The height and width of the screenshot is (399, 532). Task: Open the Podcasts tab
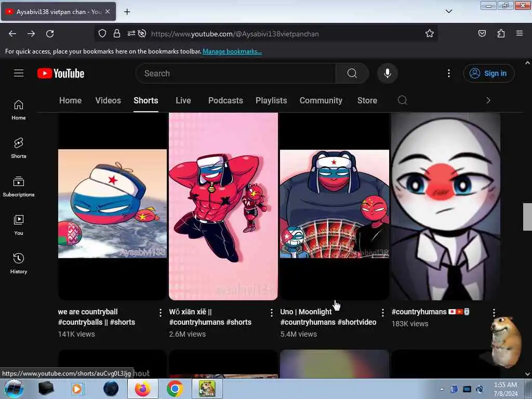click(x=225, y=100)
